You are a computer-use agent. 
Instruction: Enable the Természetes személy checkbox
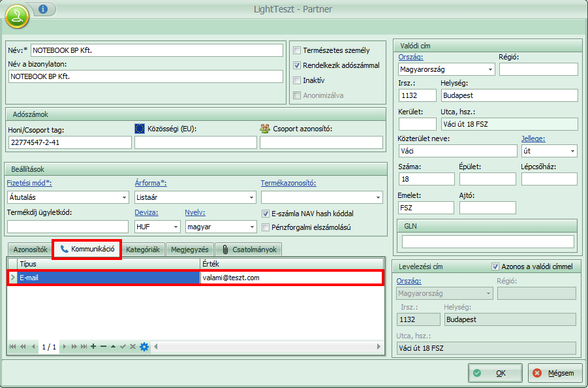tap(298, 50)
